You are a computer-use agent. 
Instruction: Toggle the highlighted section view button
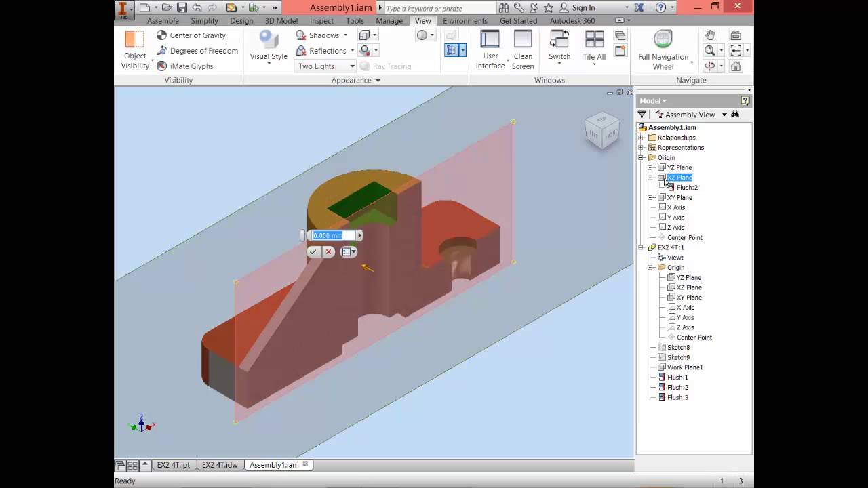pyautogui.click(x=452, y=50)
